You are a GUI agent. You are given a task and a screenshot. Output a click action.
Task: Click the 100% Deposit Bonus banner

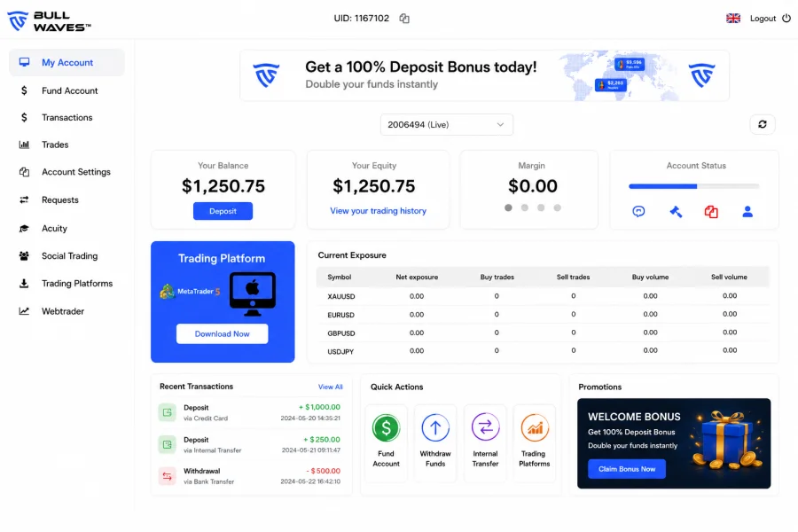click(x=484, y=75)
